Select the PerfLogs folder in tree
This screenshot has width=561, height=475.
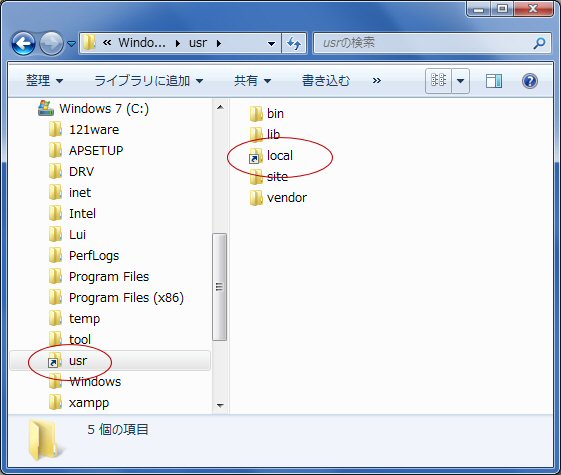(94, 256)
